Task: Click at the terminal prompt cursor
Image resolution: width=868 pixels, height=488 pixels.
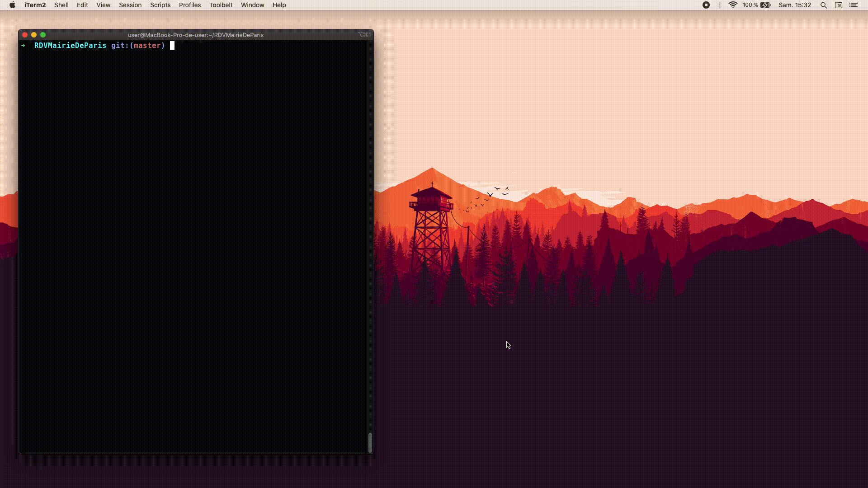Action: tap(172, 45)
